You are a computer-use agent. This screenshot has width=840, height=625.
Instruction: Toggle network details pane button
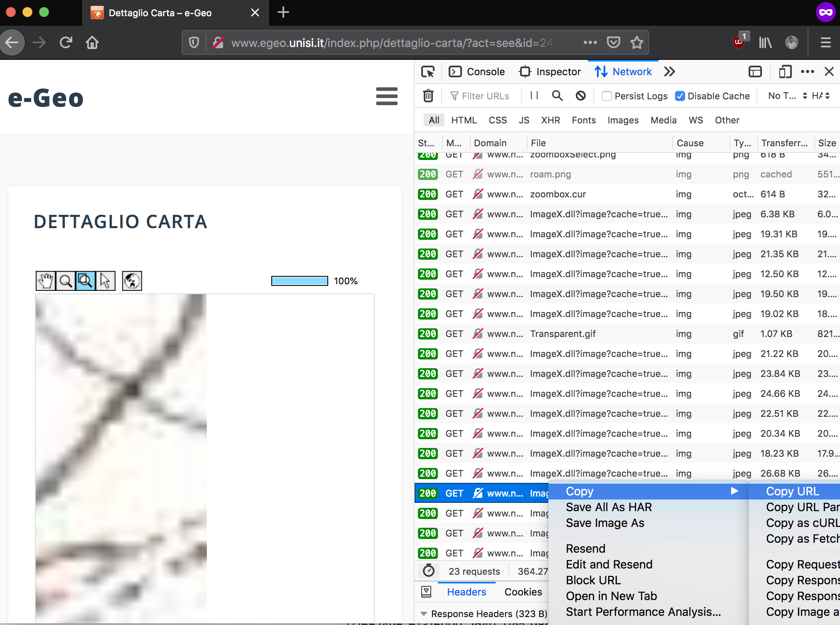click(426, 592)
